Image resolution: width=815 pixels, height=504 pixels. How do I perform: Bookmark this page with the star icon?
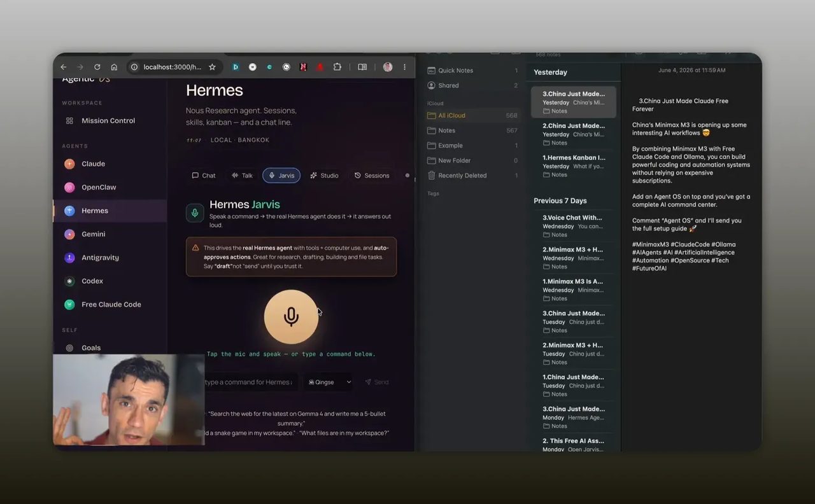click(212, 67)
